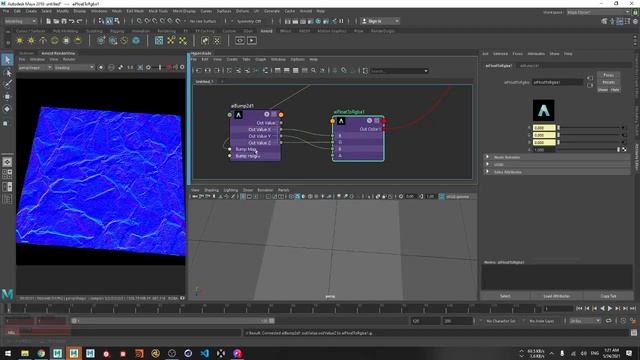Expand the Extra Attributes section
Screen dimensions: 640x360
pyautogui.click(x=557, y=172)
